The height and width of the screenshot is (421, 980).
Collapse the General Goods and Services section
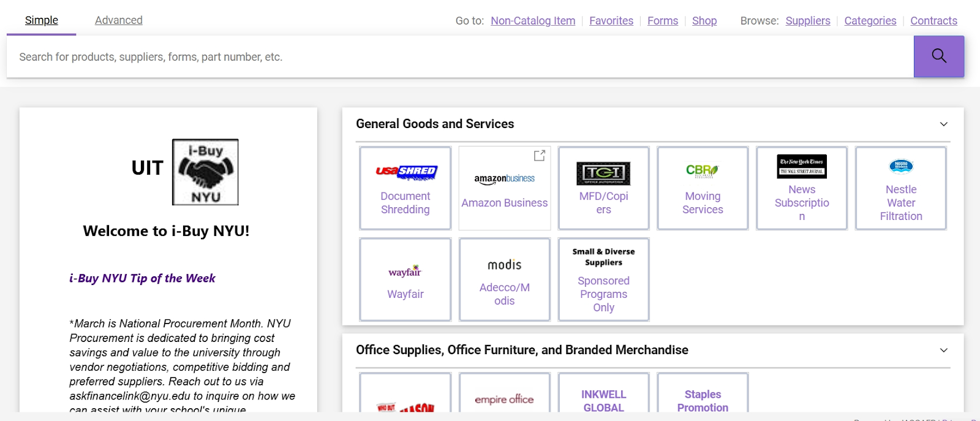943,124
